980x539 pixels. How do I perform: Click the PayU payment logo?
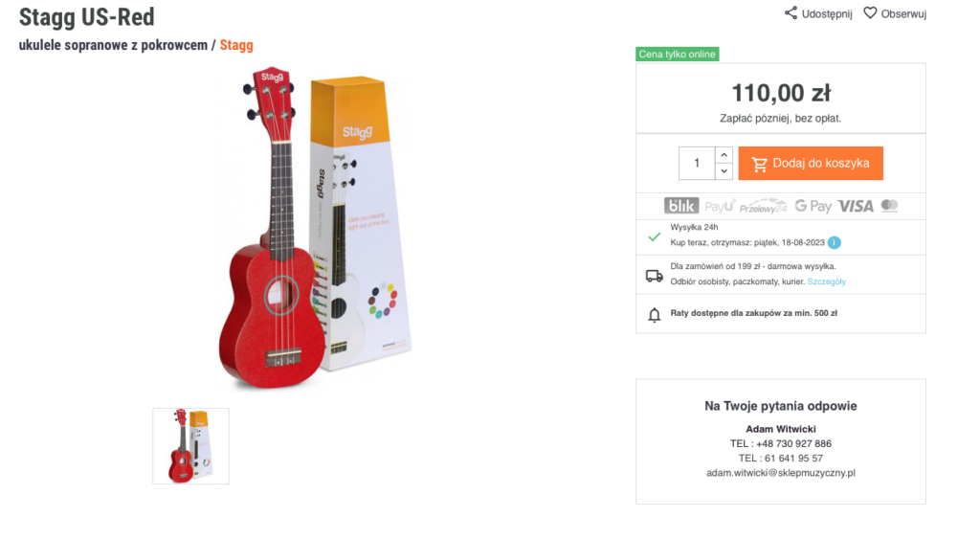pos(720,206)
